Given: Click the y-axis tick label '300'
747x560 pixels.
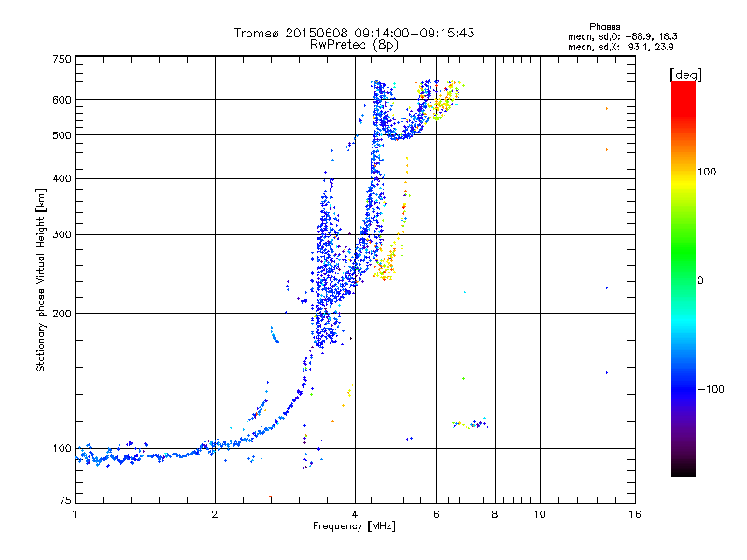Looking at the screenshot, I should pyautogui.click(x=62, y=234).
